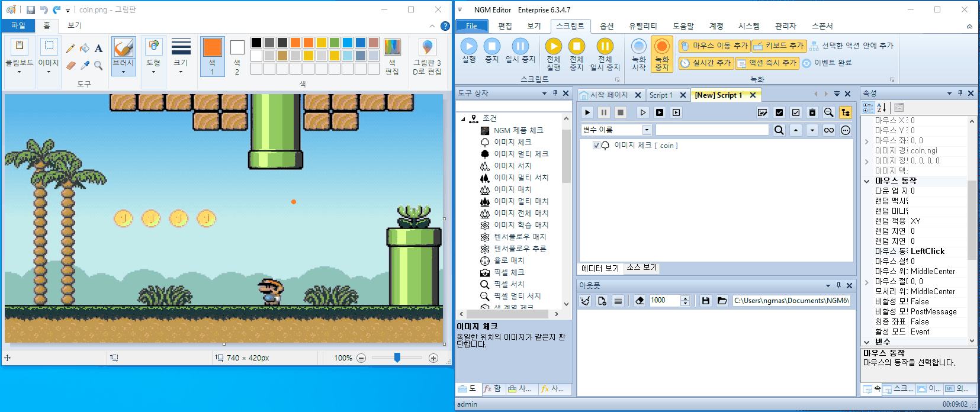Screen dimensions: 980x412
Task: Select the Magnifier tool in Paint
Action: point(99,66)
